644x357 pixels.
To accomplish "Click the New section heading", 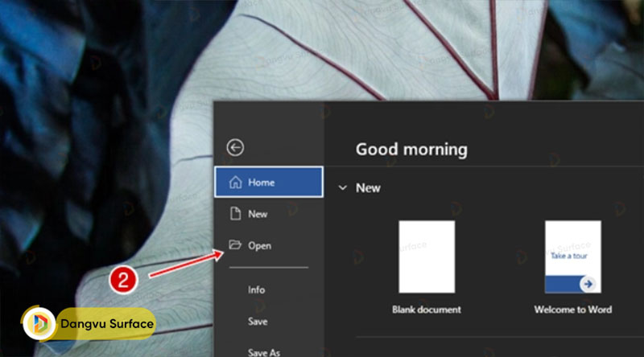I will pos(368,188).
